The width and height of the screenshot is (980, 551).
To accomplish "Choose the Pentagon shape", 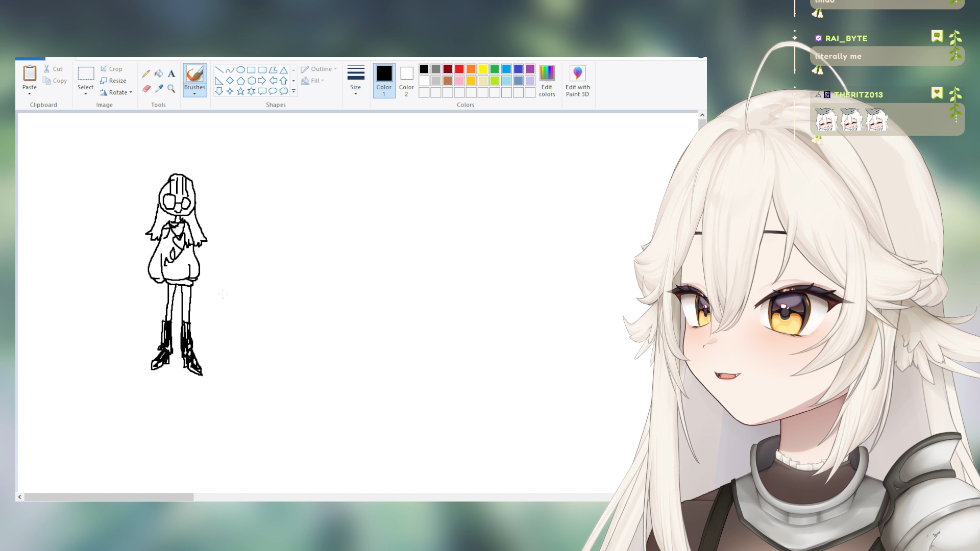I will click(x=240, y=81).
